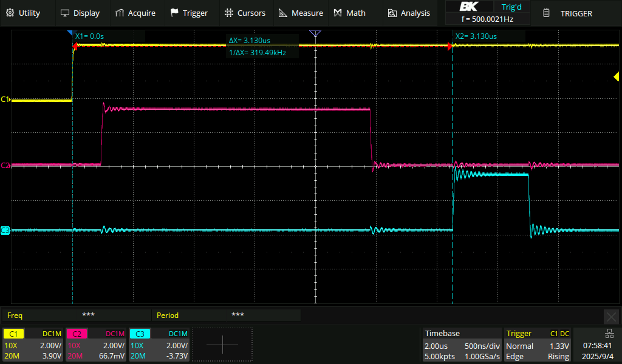
Task: Select the C1 channel ground marker
Action: [x=5, y=99]
